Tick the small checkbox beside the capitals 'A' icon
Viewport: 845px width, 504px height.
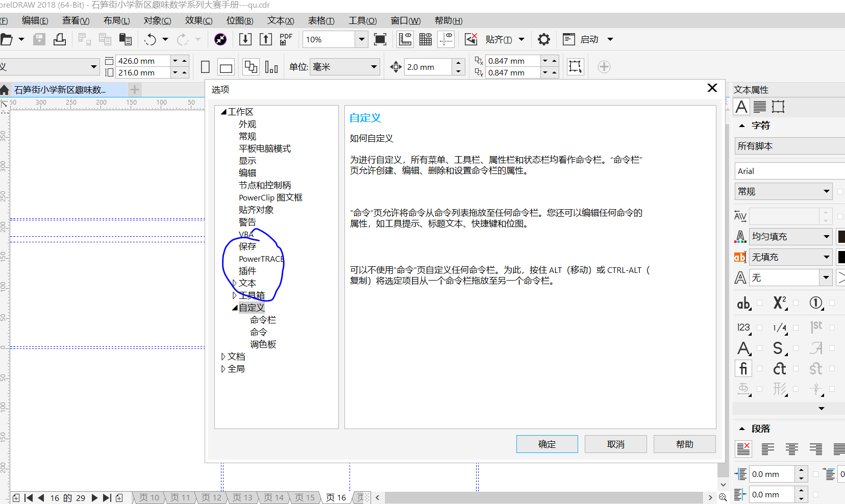coord(759,348)
